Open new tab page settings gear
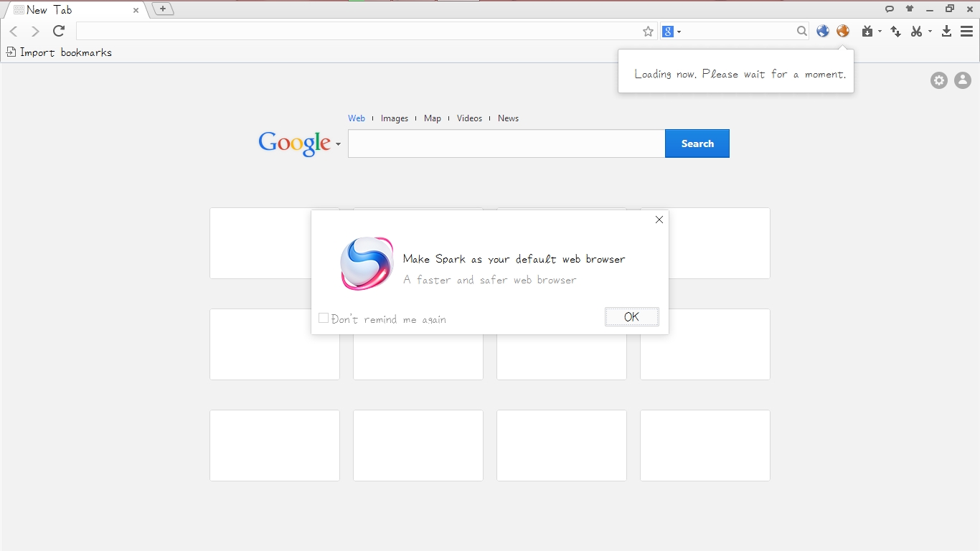The image size is (980, 551). (x=939, y=80)
